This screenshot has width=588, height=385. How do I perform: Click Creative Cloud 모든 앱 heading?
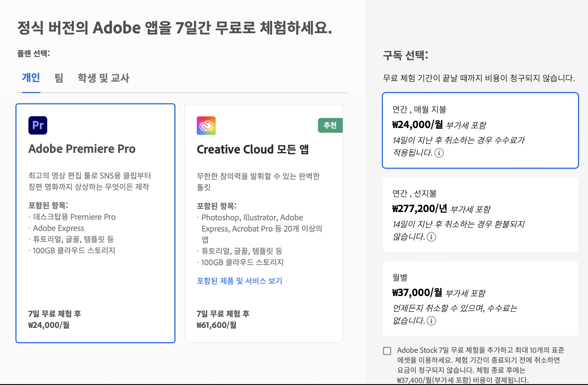253,149
